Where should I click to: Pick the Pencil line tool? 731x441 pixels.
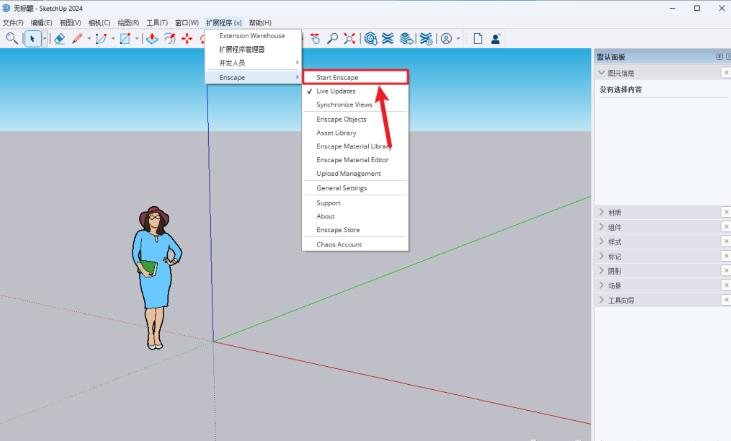77,39
